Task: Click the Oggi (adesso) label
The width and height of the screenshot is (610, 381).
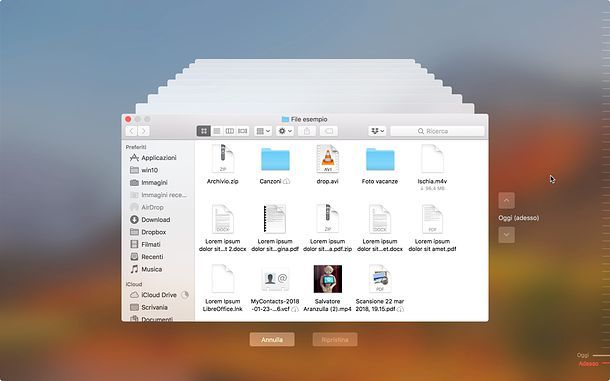Action: click(x=519, y=218)
